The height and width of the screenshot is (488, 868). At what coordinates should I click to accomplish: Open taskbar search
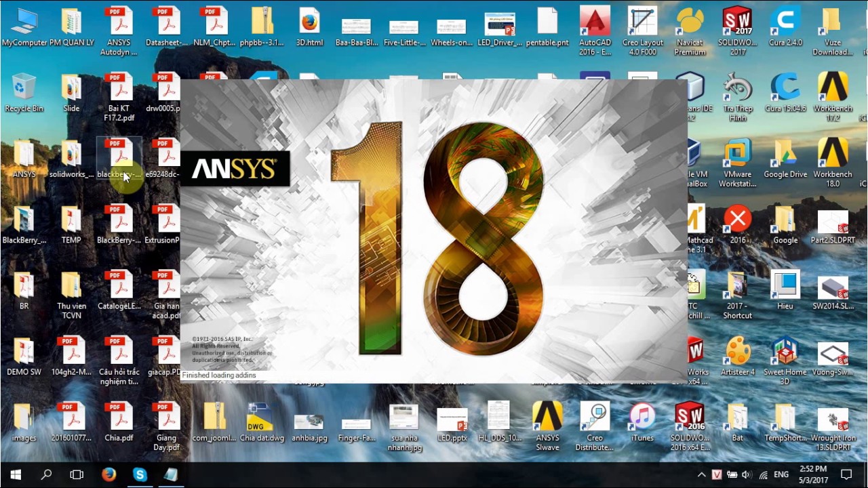[x=46, y=474]
